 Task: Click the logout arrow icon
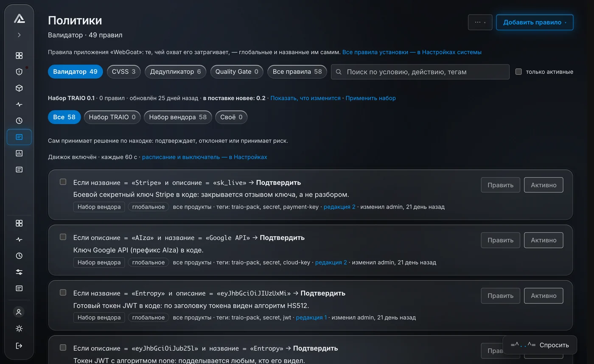coord(19,346)
